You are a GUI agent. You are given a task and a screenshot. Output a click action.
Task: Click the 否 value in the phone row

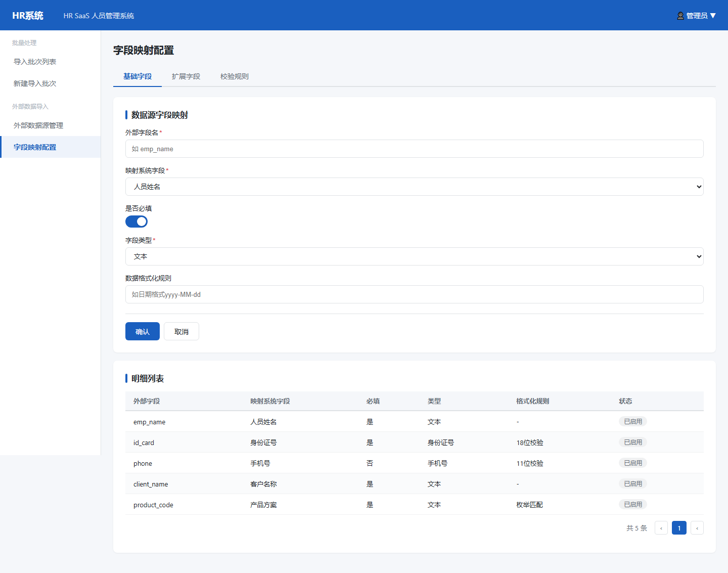tap(370, 463)
